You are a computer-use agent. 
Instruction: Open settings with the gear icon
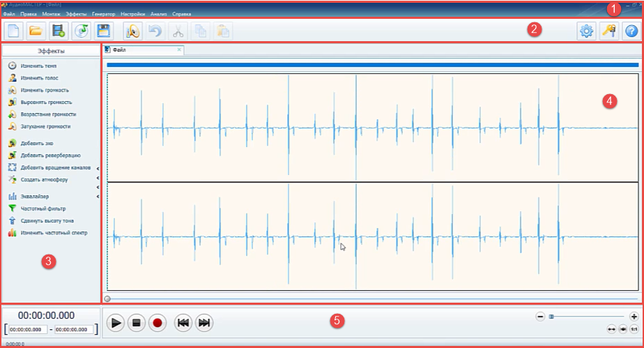tap(587, 31)
